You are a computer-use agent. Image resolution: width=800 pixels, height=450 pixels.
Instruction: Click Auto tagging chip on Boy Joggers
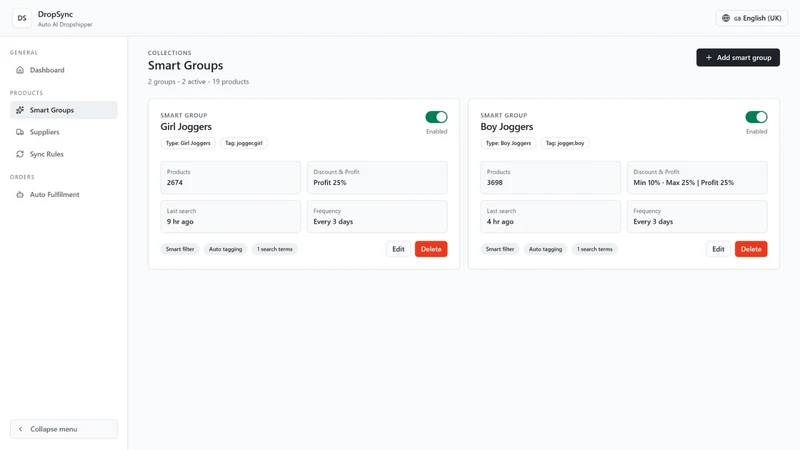pyautogui.click(x=545, y=249)
